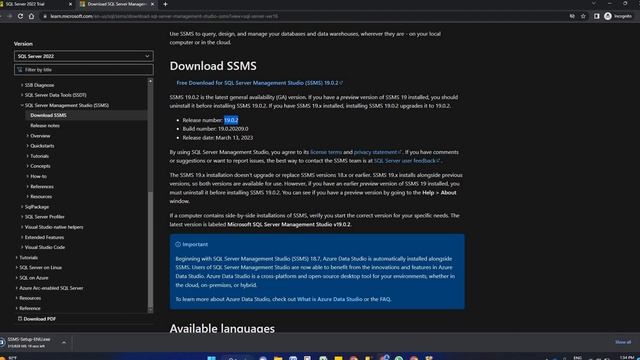Open the browser side panel icon
640x360 pixels.
[596, 16]
